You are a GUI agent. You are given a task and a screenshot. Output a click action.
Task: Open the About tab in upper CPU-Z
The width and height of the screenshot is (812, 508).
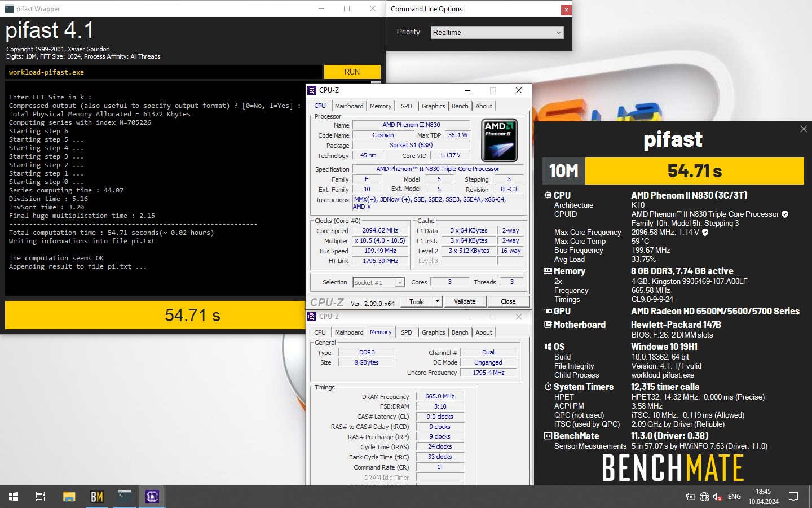pos(484,106)
